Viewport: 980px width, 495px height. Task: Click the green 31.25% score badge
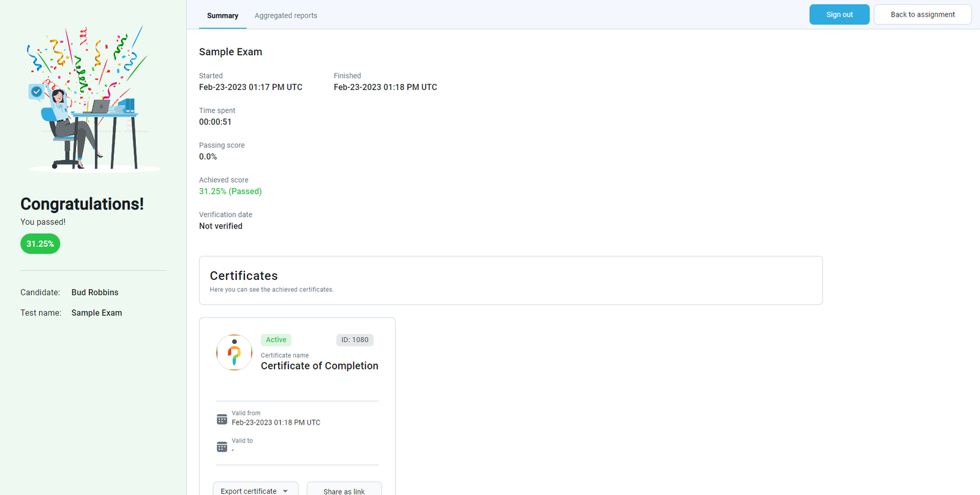tap(40, 244)
